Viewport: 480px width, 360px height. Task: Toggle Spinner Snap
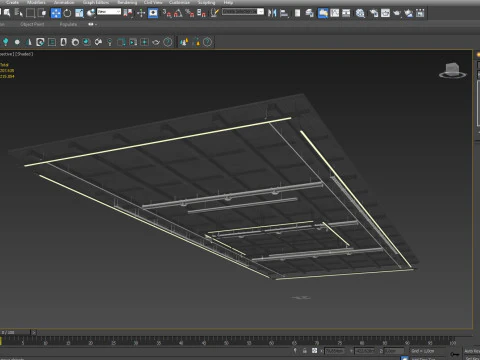201,13
